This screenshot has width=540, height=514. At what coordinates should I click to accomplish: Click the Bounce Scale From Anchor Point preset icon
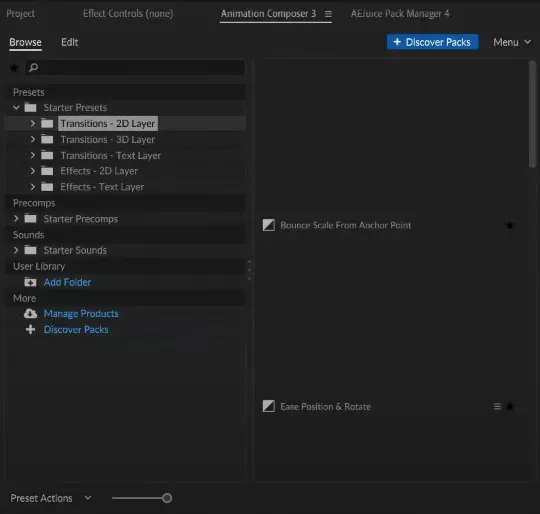click(x=269, y=225)
